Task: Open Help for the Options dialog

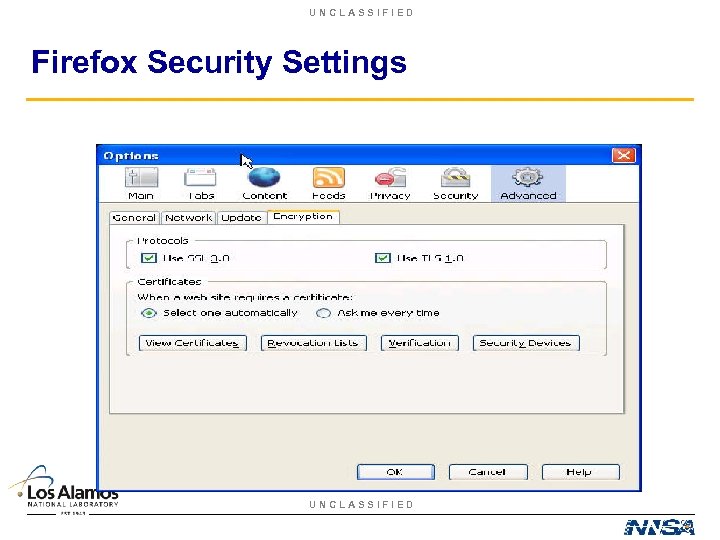Action: (580, 472)
